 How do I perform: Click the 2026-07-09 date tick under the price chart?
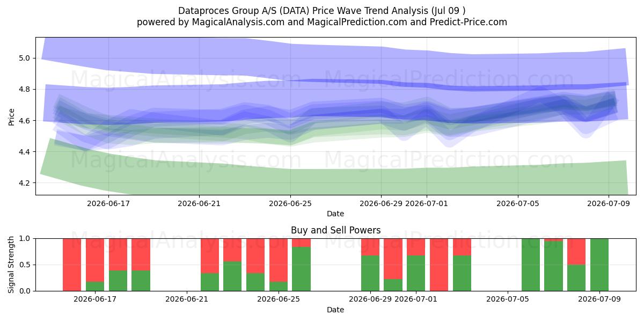pos(609,203)
